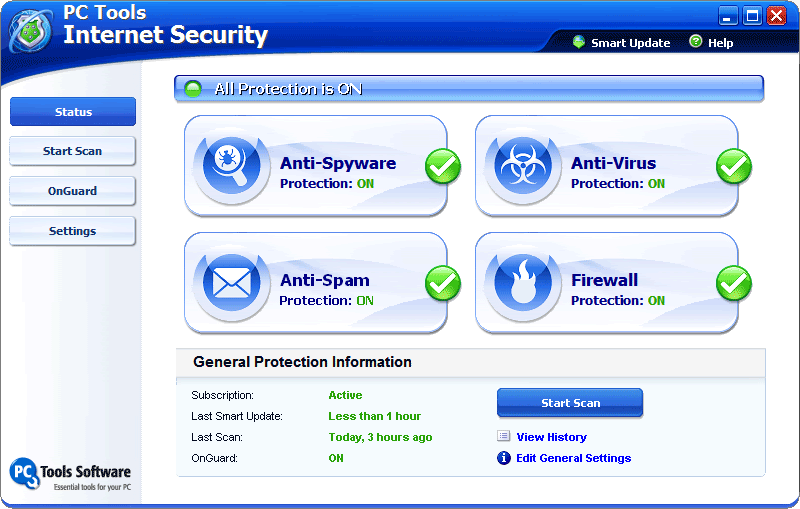Click the green checkmark beside Anti-Spam
800x509 pixels.
point(443,283)
